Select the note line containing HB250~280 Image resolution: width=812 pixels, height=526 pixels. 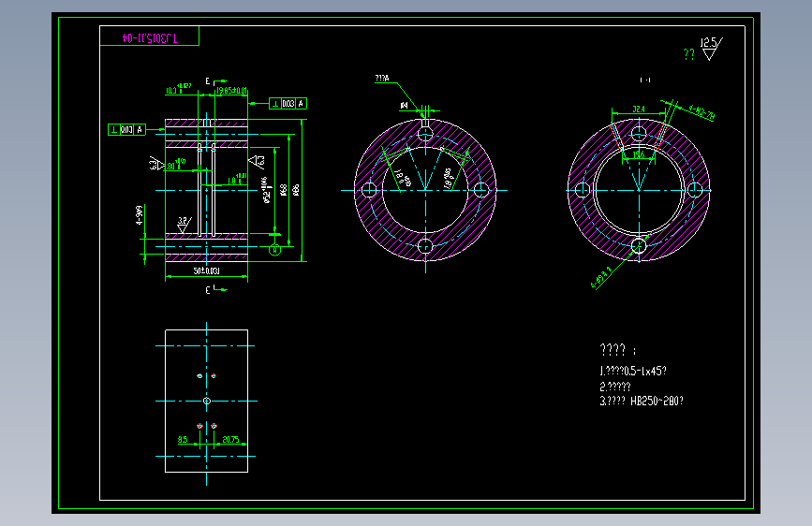point(642,401)
